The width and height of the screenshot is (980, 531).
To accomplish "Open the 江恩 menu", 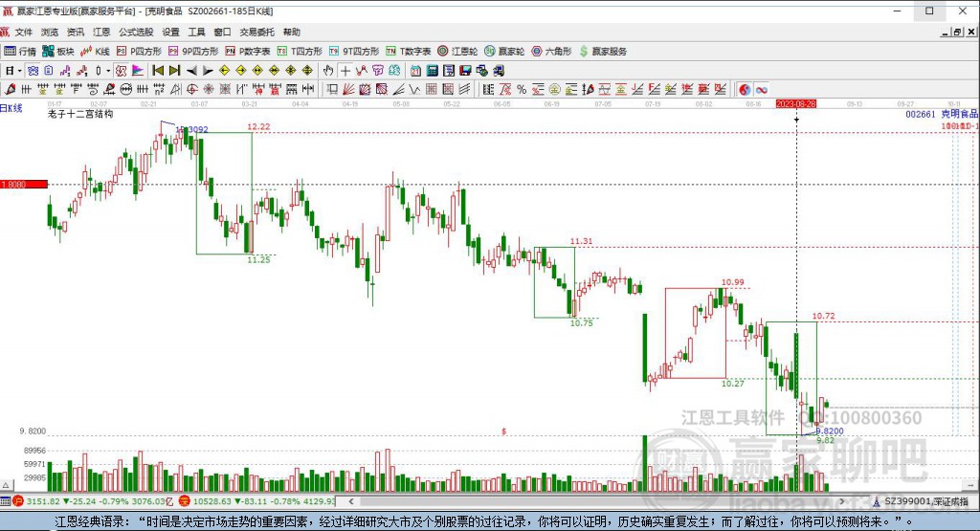I will pyautogui.click(x=101, y=32).
